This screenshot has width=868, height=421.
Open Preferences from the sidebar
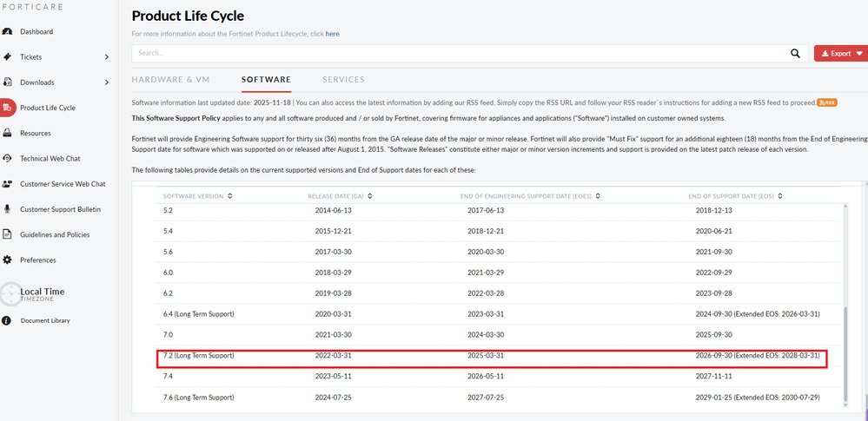point(38,260)
